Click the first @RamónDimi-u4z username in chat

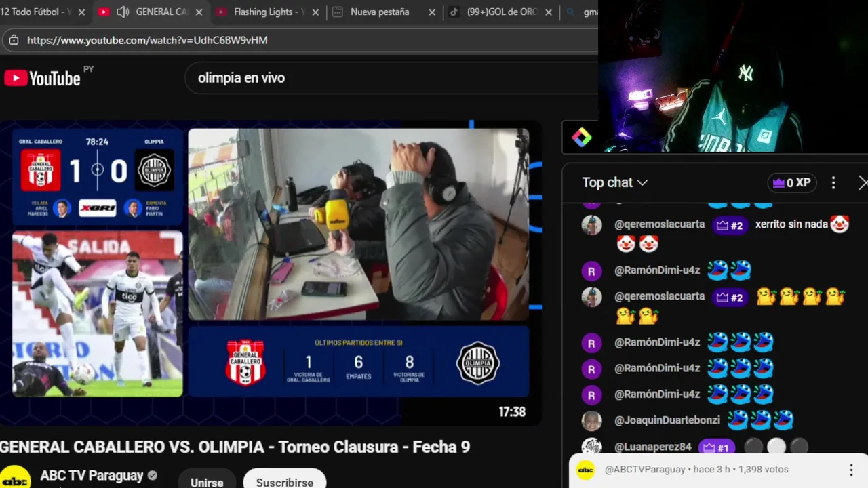tap(657, 270)
